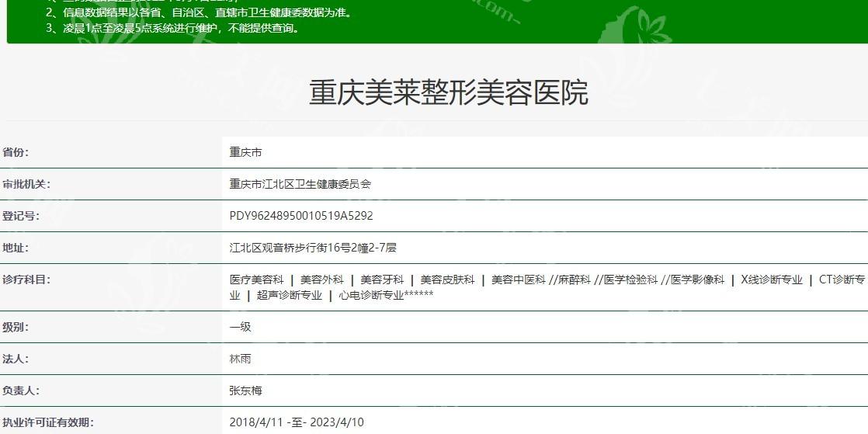Select the 诊疗科目 label
This screenshot has width=868, height=434.
coord(26,279)
